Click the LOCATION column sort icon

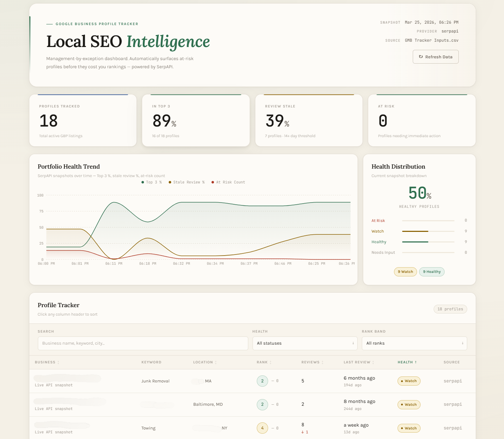[x=216, y=362]
